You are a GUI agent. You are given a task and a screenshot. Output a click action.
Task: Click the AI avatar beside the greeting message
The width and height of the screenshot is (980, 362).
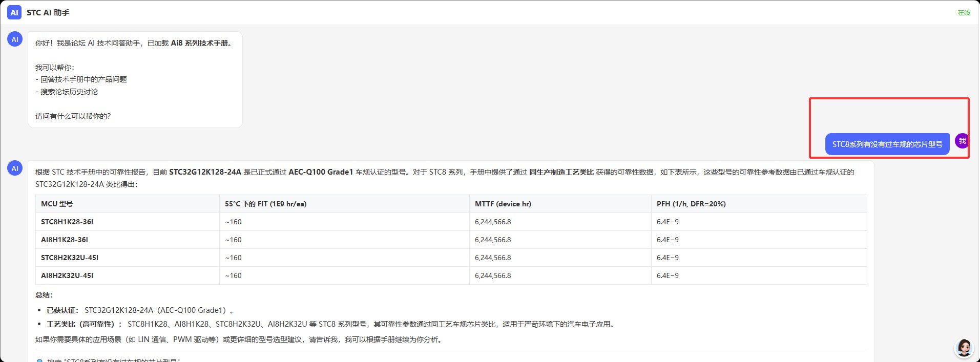pos(15,39)
